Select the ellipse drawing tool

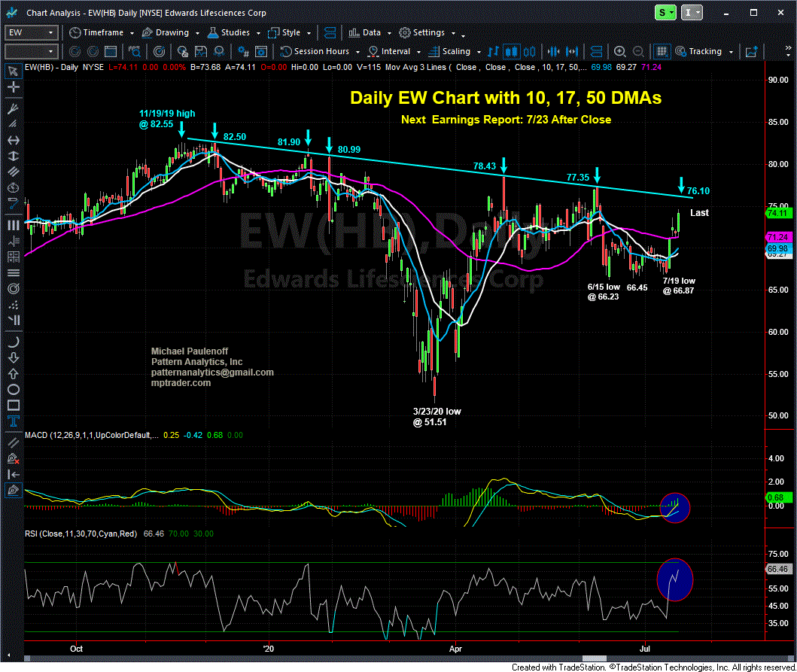click(x=14, y=390)
